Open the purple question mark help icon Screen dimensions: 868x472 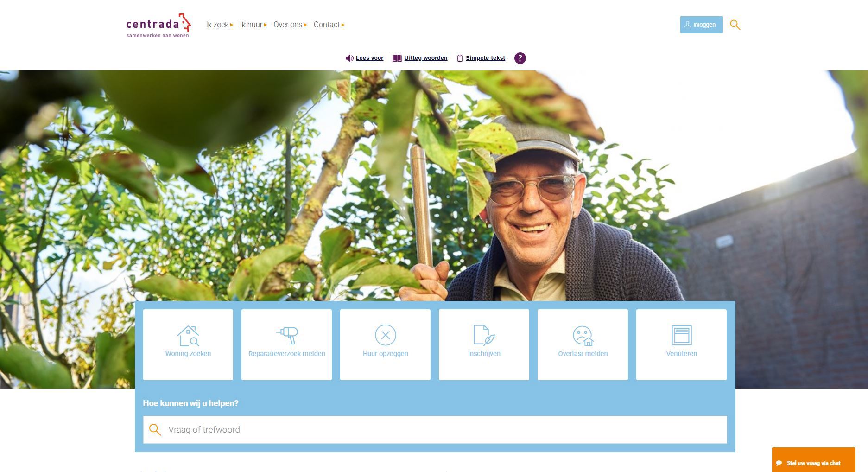tap(520, 58)
